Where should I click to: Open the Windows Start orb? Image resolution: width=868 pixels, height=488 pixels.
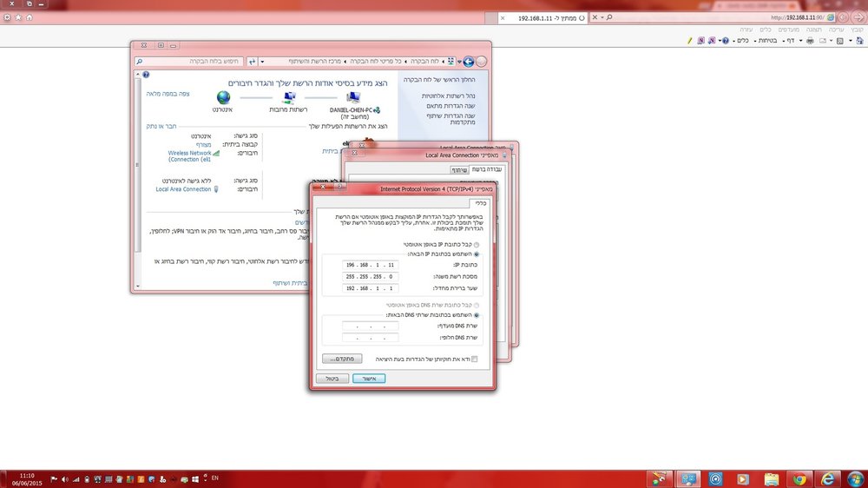[x=855, y=478]
